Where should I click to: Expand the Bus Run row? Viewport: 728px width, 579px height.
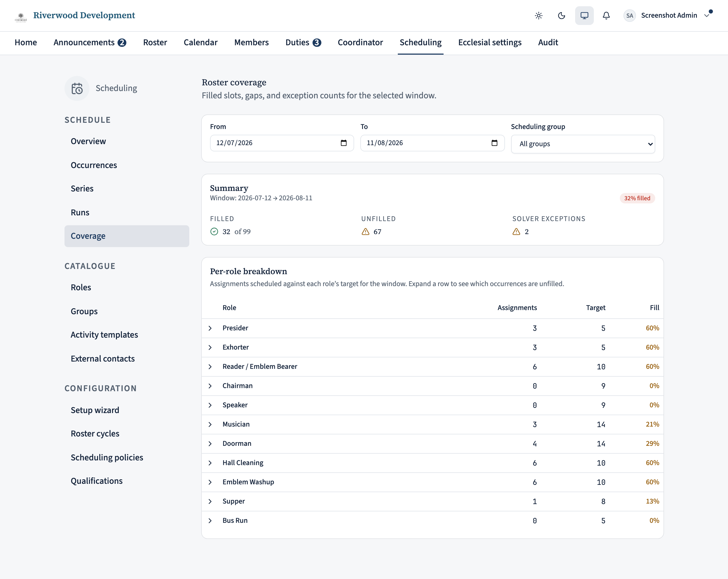tap(210, 521)
